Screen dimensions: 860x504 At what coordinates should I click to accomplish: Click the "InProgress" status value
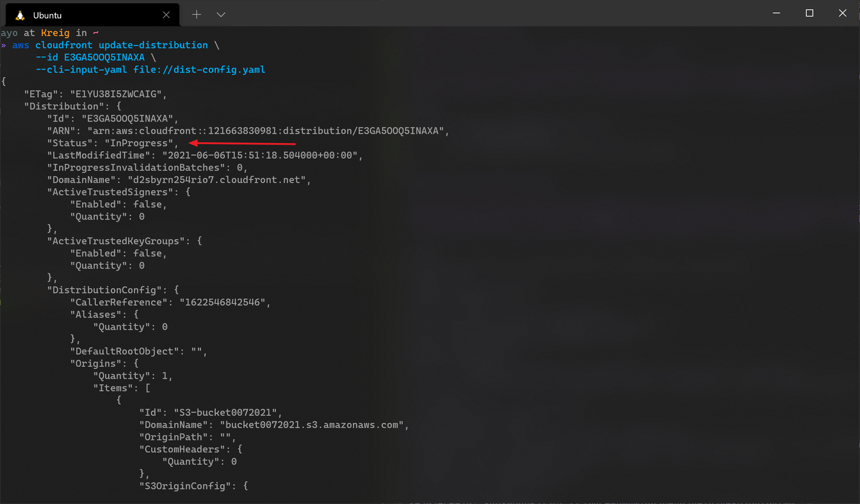tap(139, 142)
